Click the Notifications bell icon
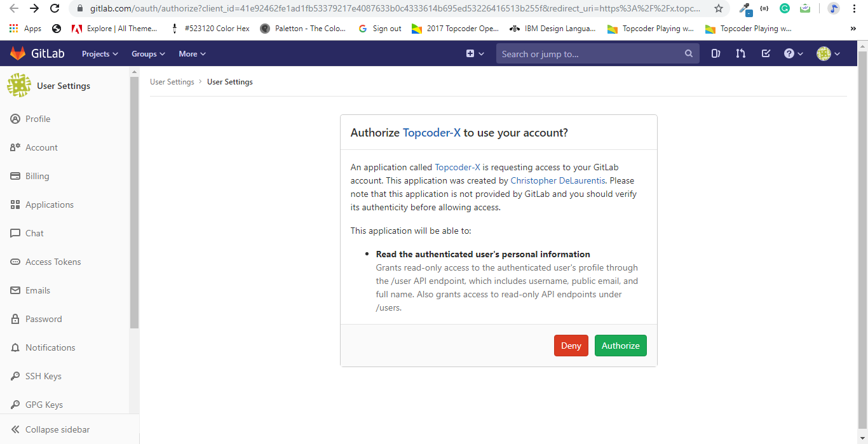The image size is (868, 444). [15, 347]
